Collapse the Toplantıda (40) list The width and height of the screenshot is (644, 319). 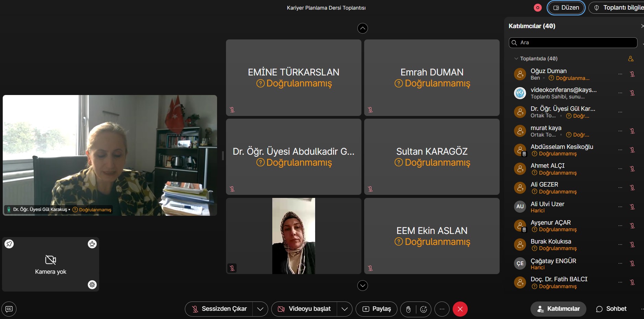516,59
